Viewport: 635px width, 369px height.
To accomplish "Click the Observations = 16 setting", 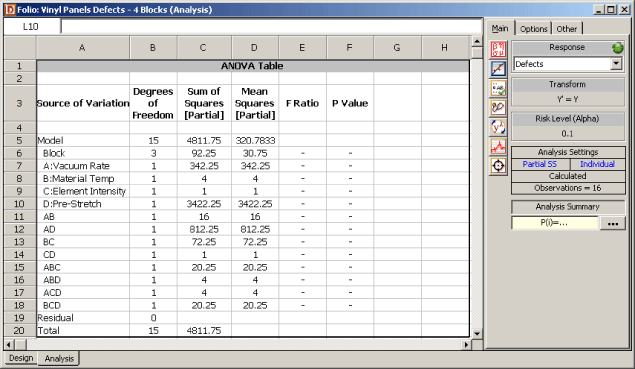I will [568, 188].
